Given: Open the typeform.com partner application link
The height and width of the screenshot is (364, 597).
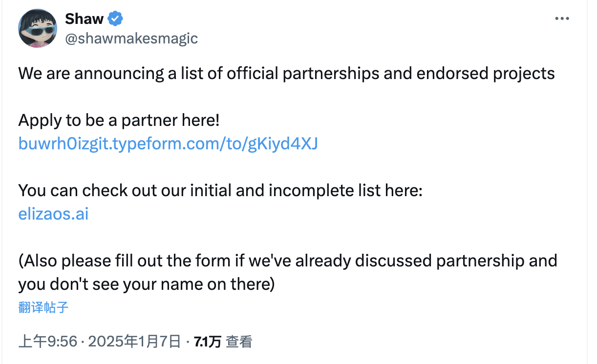Looking at the screenshot, I should [168, 143].
